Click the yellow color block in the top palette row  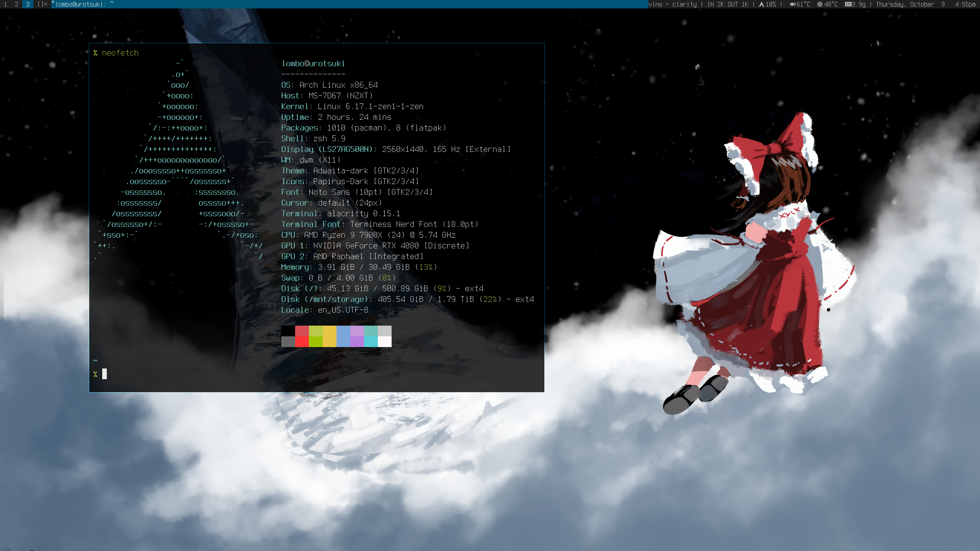(329, 331)
